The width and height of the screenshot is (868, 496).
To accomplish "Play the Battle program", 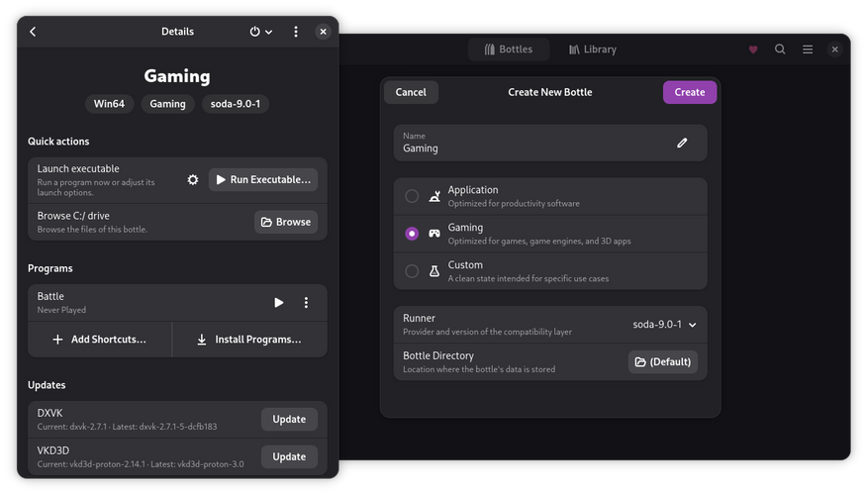I will (x=279, y=303).
